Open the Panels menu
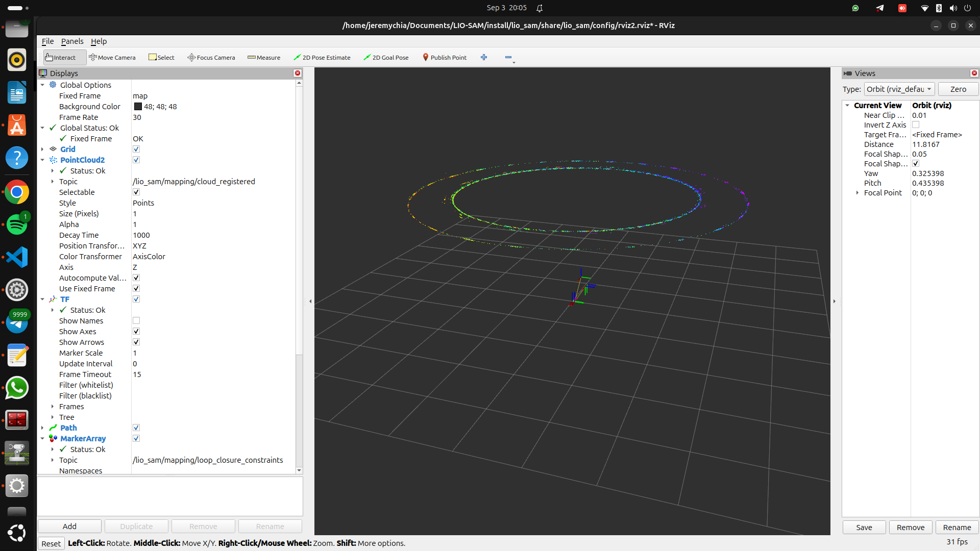The image size is (980, 551). [x=72, y=41]
